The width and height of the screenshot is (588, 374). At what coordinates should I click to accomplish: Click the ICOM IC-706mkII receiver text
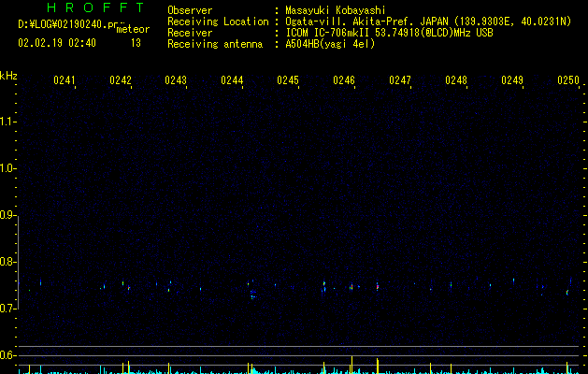pyautogui.click(x=389, y=33)
